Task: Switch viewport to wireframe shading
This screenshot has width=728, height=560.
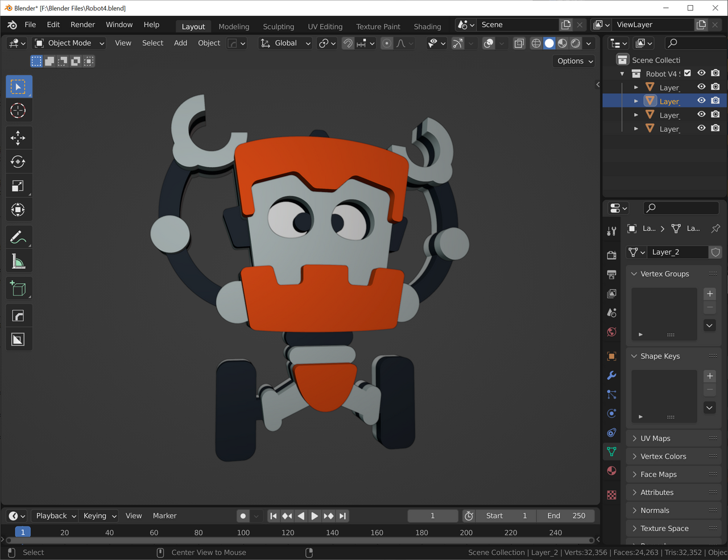Action: coord(536,43)
